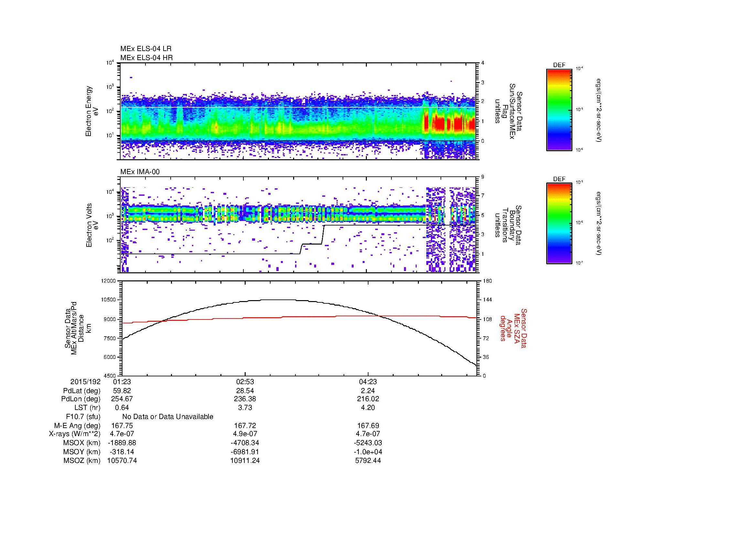Click the 'M-E Ang (deg)' row label

[x=77, y=426]
